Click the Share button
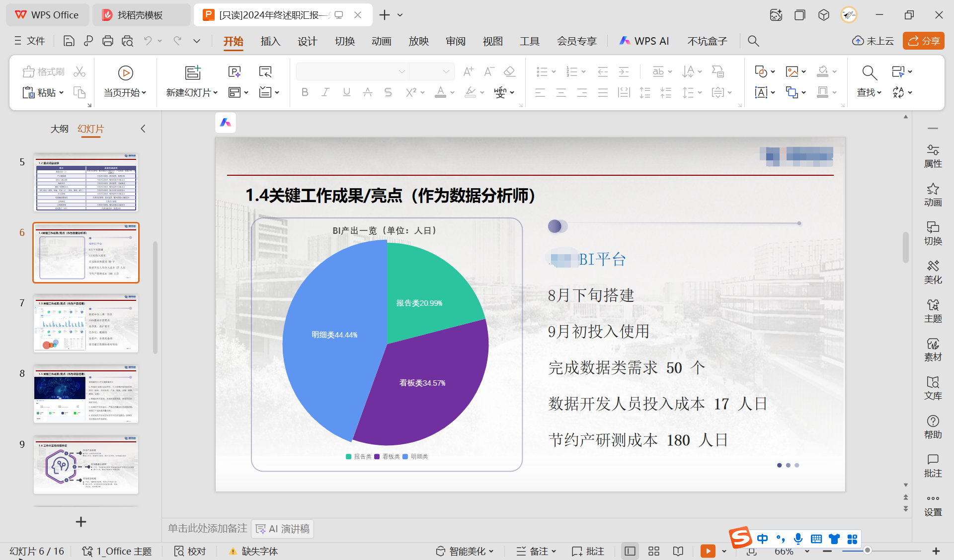This screenshot has width=954, height=560. click(923, 41)
